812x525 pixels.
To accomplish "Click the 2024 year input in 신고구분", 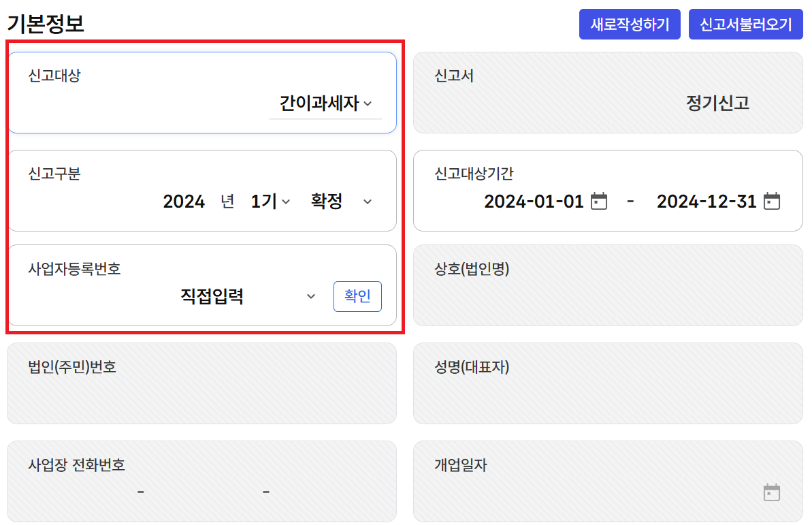I will click(184, 200).
